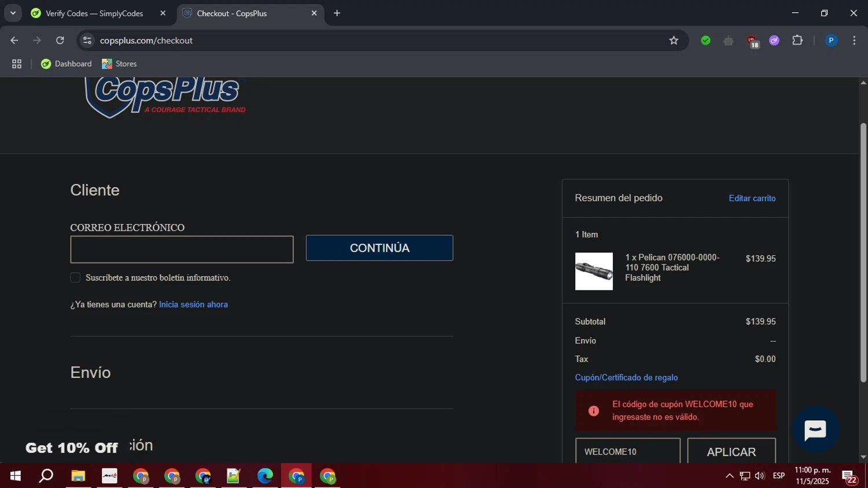
Task: Open the Chrome three-dot menu
Action: 854,41
